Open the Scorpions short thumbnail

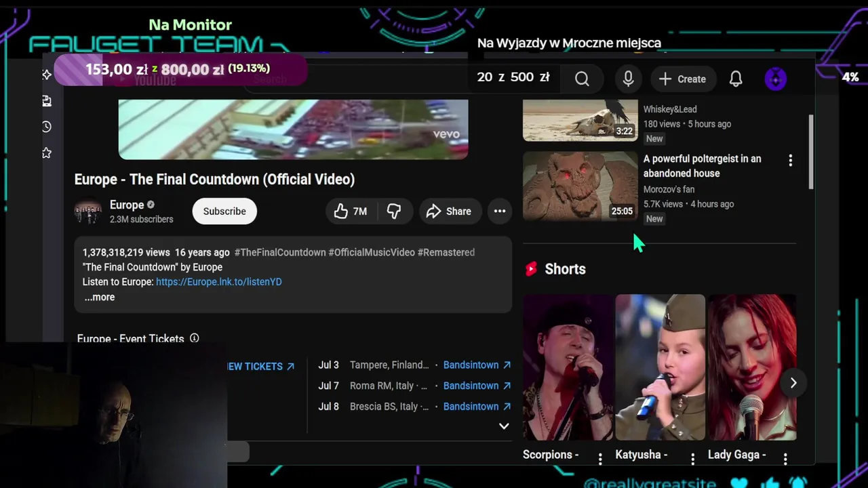[x=568, y=367]
